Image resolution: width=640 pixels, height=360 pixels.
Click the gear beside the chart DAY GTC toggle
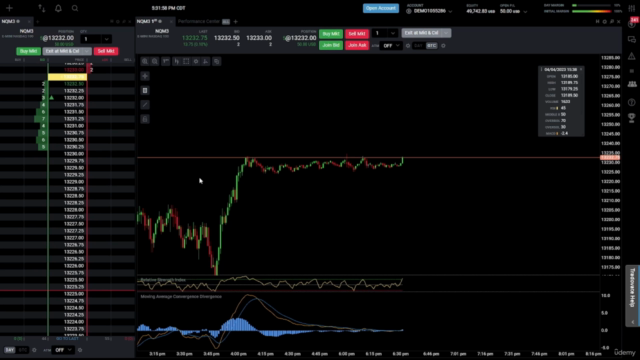pos(443,46)
